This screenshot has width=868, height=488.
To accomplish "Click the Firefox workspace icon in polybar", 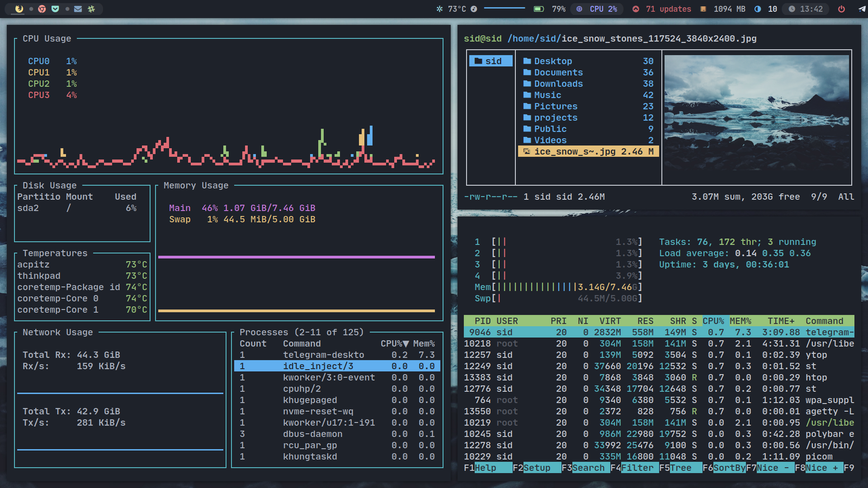I will tap(19, 9).
